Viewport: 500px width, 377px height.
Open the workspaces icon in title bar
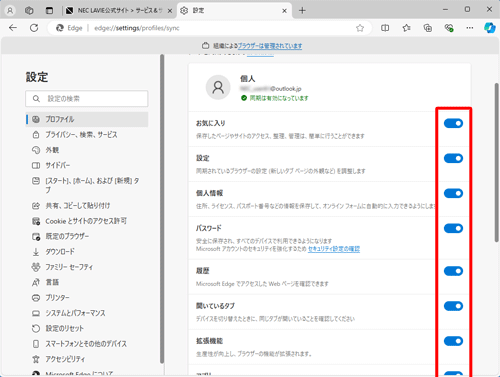click(x=29, y=11)
